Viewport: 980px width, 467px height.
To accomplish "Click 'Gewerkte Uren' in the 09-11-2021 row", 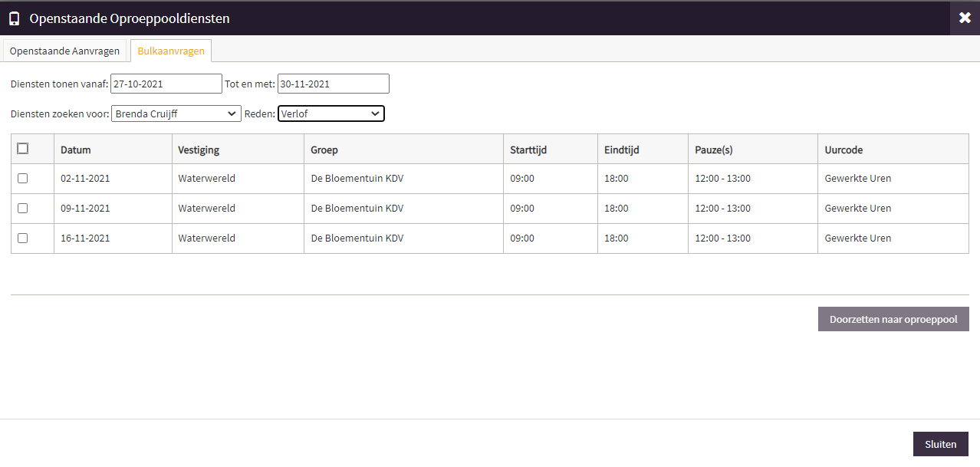I will click(858, 208).
